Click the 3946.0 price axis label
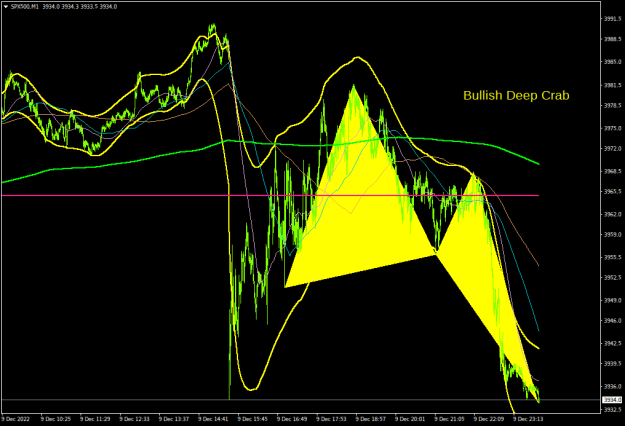Viewport: 625px width, 426px height. point(613,320)
